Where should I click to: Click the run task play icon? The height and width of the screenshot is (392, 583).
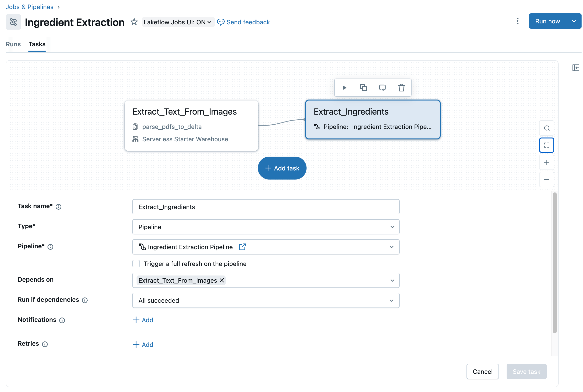344,88
